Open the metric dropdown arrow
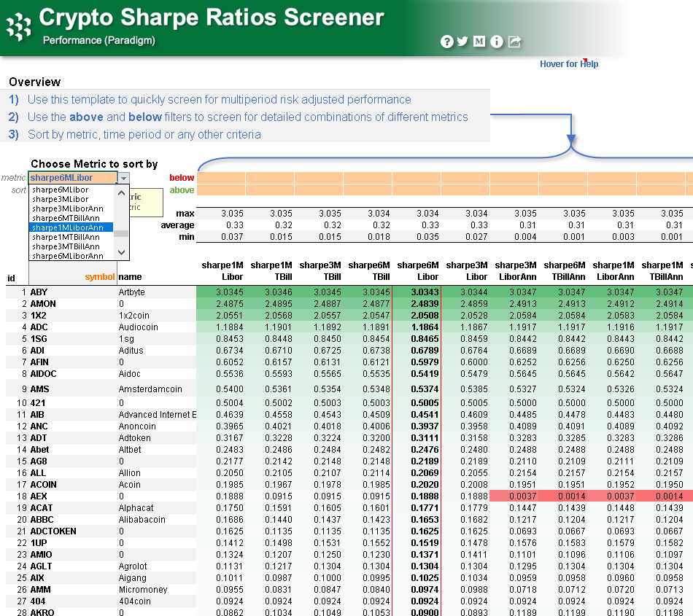The width and height of the screenshot is (693, 616). (124, 178)
